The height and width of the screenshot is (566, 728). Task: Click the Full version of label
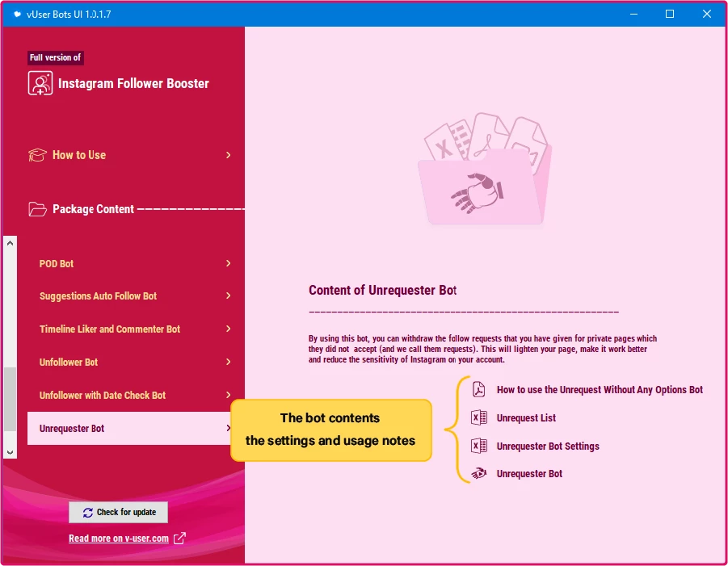55,57
